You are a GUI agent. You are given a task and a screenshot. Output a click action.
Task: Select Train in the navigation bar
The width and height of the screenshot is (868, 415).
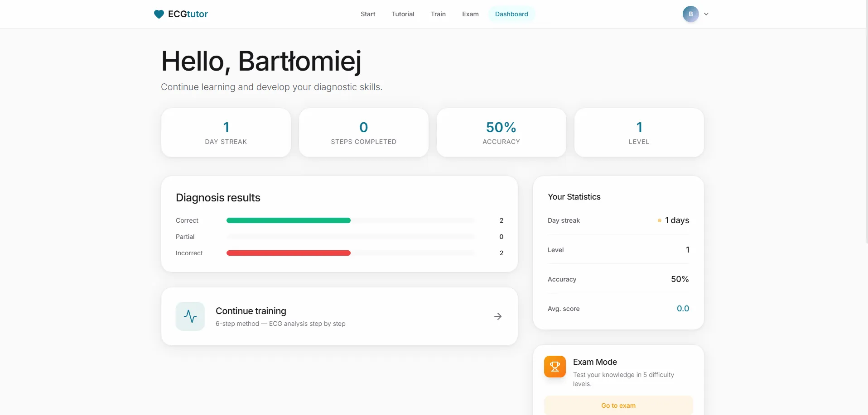point(438,14)
